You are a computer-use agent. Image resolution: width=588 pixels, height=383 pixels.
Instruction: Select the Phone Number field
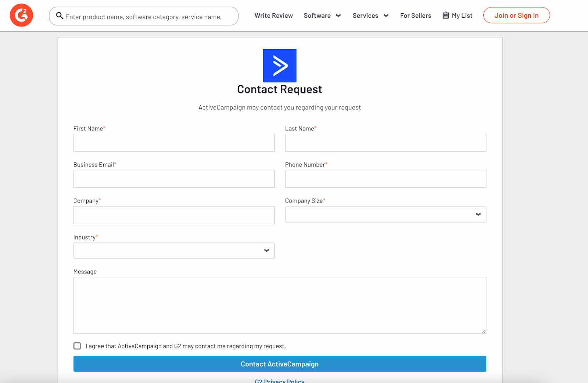386,179
